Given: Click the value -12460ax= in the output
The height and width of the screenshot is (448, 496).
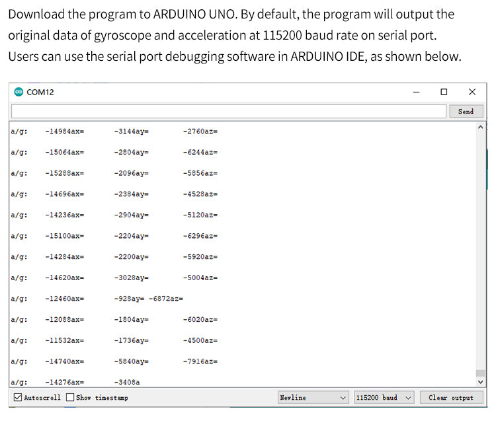Looking at the screenshot, I should [x=65, y=299].
